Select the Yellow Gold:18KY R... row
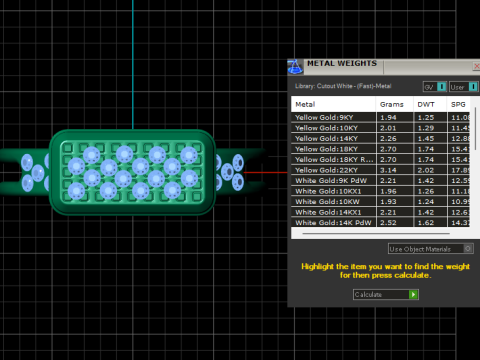The width and height of the screenshot is (480, 360). point(381,159)
